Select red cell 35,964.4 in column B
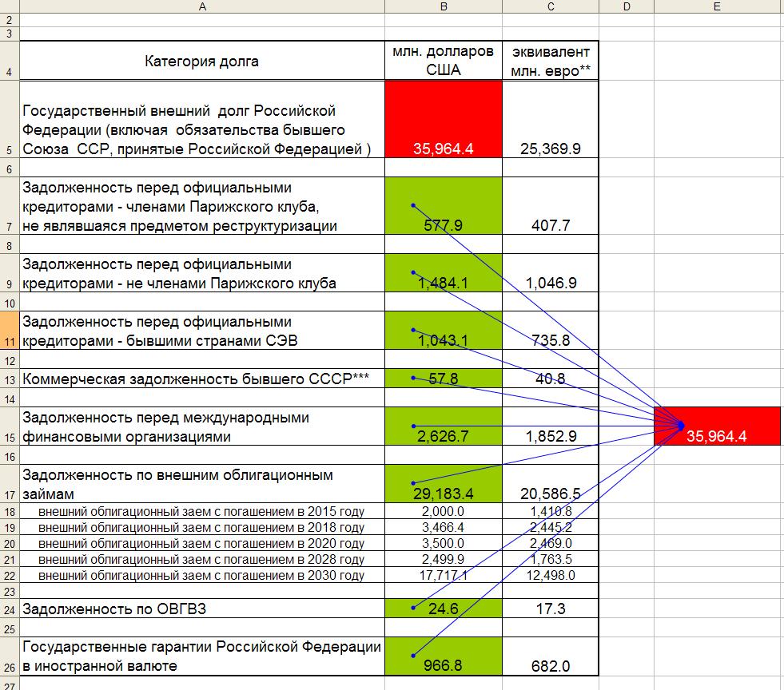Screen dimensions: 784x690 tap(444, 119)
